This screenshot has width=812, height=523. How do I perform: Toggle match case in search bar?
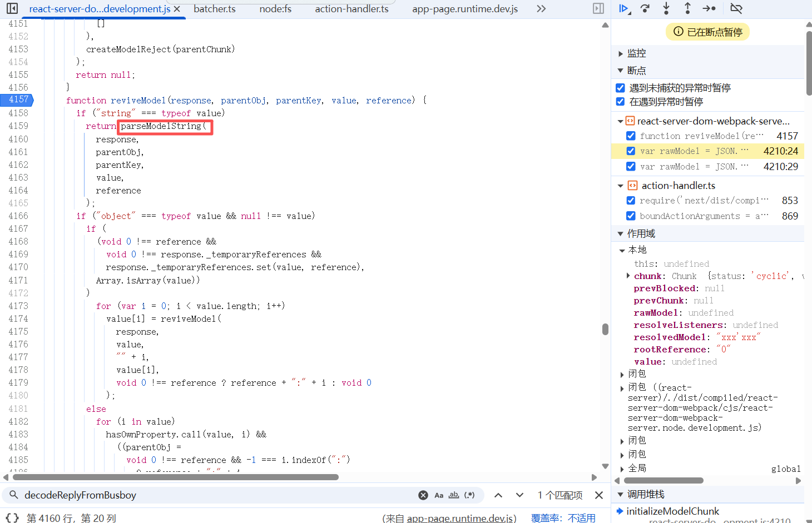439,495
